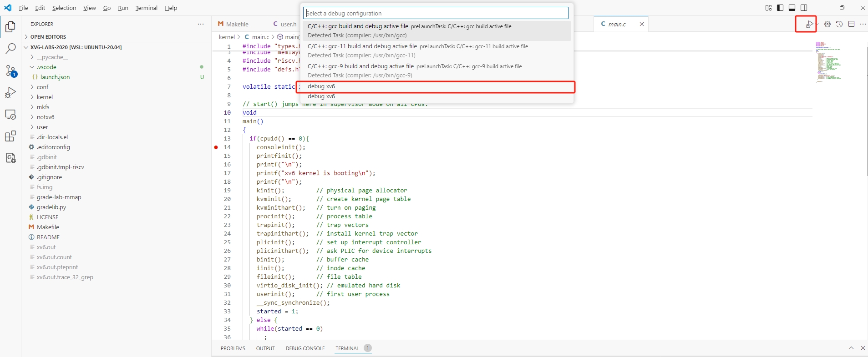This screenshot has width=868, height=357.
Task: Open Remote Explorer in activity bar
Action: pos(10,115)
